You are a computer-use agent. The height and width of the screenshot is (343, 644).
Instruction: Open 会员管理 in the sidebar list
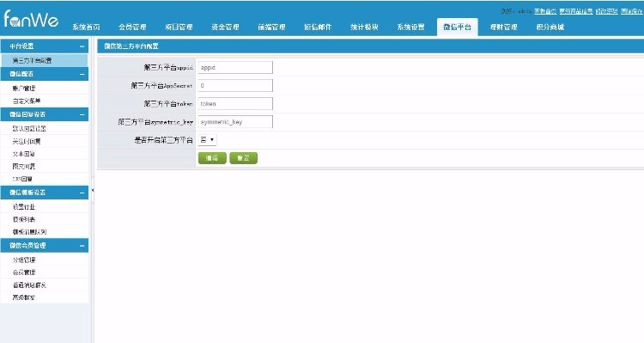(x=24, y=273)
